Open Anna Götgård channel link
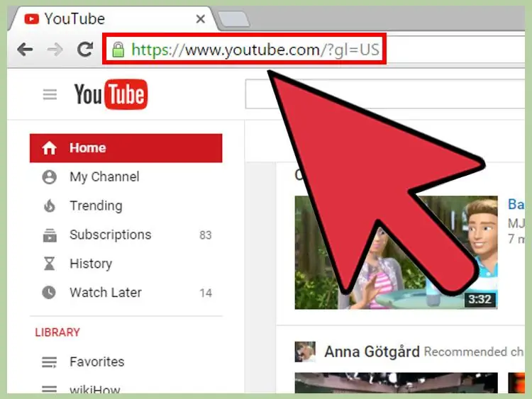The width and height of the screenshot is (532, 399). point(372,352)
